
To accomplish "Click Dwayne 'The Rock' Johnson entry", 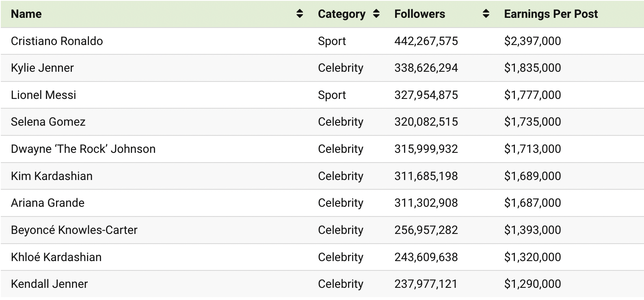I will pyautogui.click(x=83, y=149).
